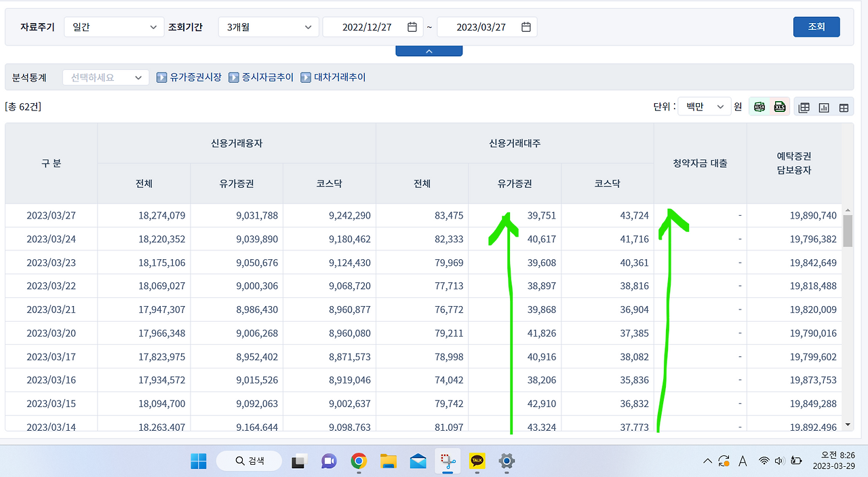The width and height of the screenshot is (868, 477).
Task: Click start date field 2022/12/27
Action: pyautogui.click(x=373, y=27)
